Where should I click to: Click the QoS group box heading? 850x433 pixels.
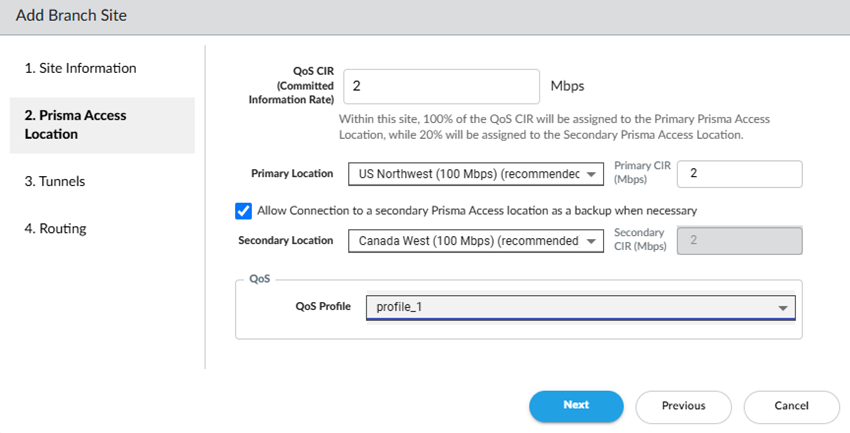[260, 279]
